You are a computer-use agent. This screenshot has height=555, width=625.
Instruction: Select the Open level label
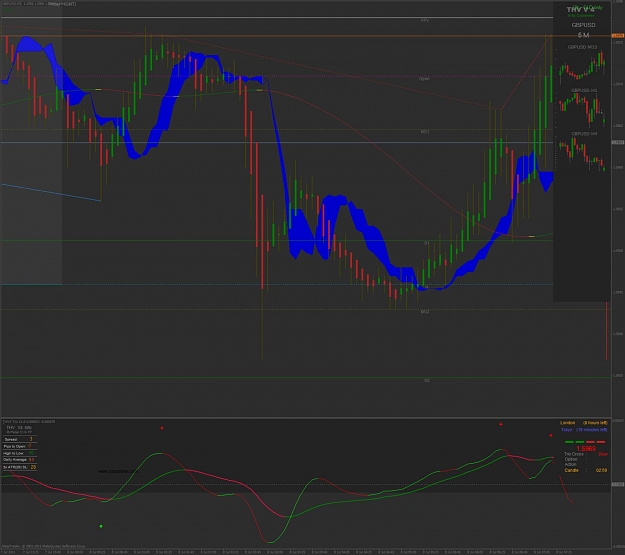coord(424,79)
